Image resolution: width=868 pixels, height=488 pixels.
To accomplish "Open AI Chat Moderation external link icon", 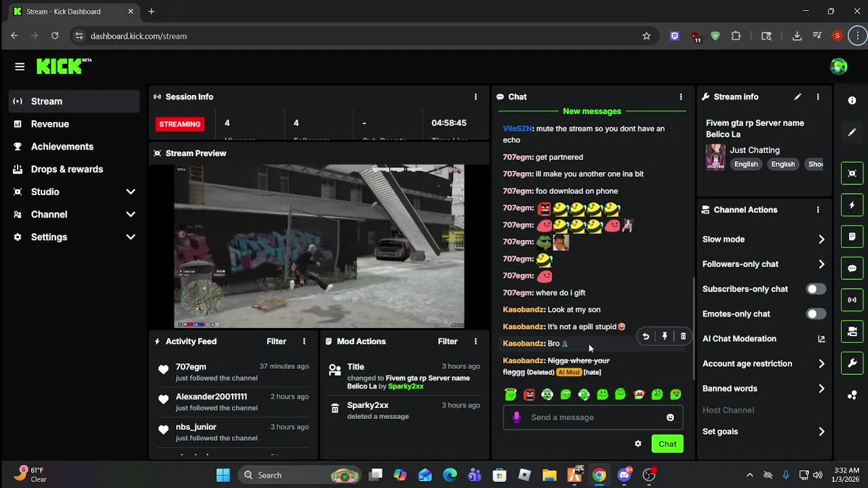I will pos(821,339).
